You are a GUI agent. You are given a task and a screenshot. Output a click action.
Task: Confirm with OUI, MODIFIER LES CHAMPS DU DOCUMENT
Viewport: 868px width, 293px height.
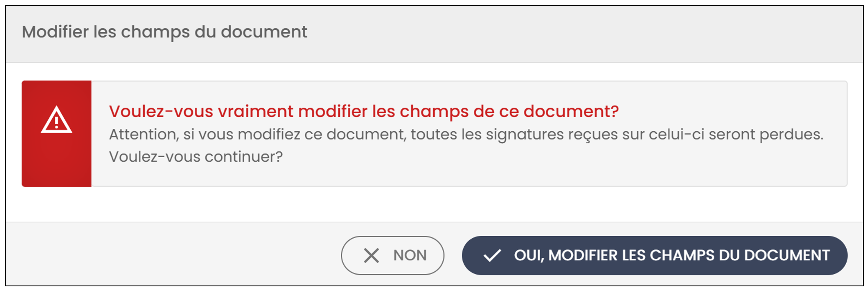(654, 255)
